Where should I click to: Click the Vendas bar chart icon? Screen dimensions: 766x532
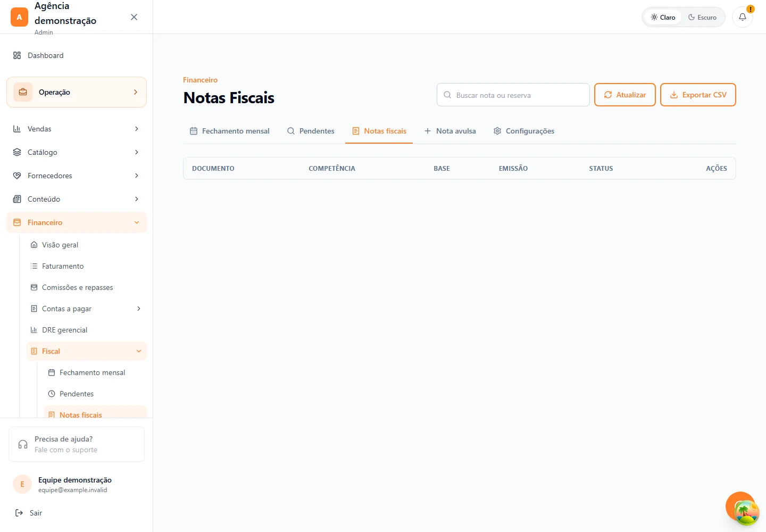tap(17, 129)
